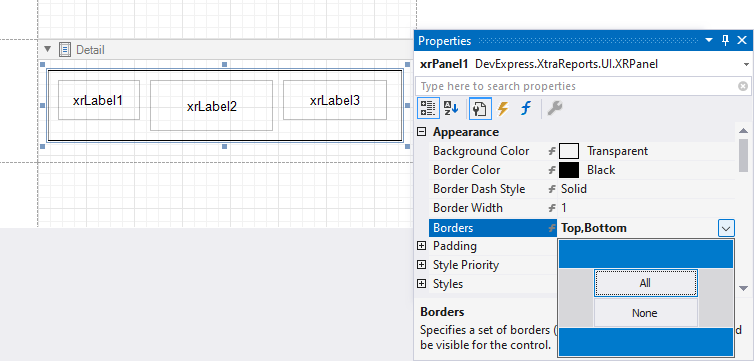Click expression marker beside Borders
Image resolution: width=754 pixels, height=361 pixels.
[x=552, y=228]
